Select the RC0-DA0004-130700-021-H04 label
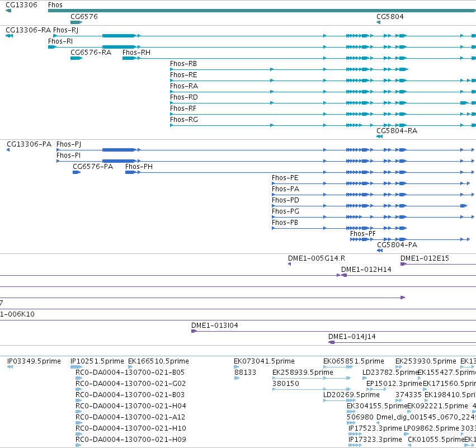This screenshot has width=476, height=448. 131,406
